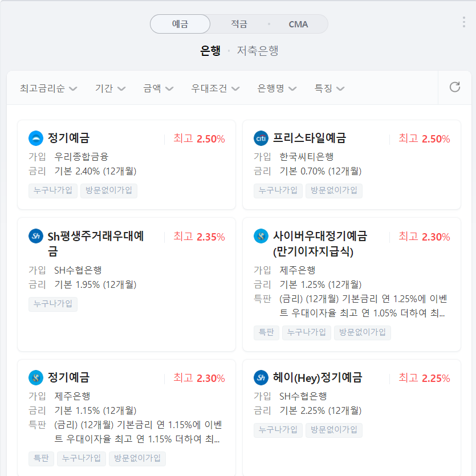
Task: Click the citi logo on the 프리스타일예금 card
Action: (x=261, y=139)
